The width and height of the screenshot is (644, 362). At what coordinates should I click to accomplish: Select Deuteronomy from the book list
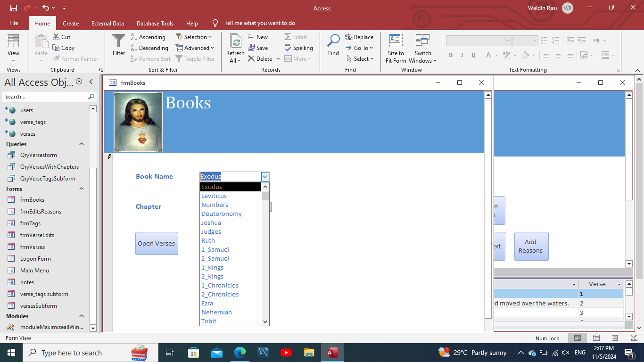point(221,214)
